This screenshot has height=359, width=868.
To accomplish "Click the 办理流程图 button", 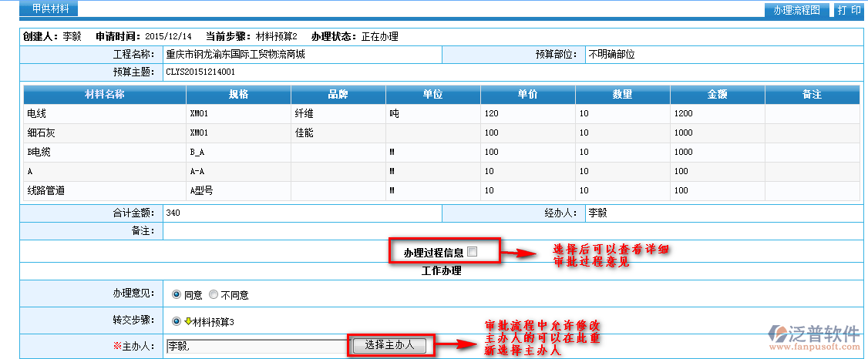I will tap(797, 10).
